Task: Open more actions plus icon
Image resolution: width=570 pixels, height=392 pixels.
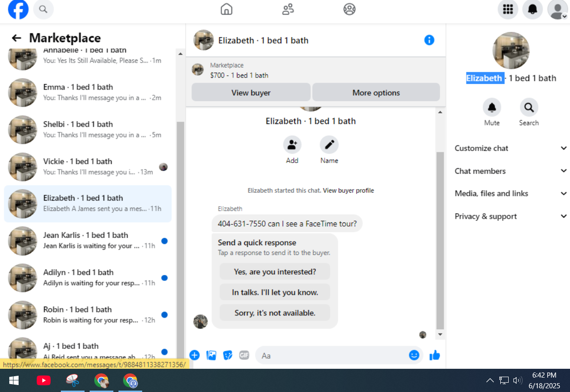Action: click(195, 355)
